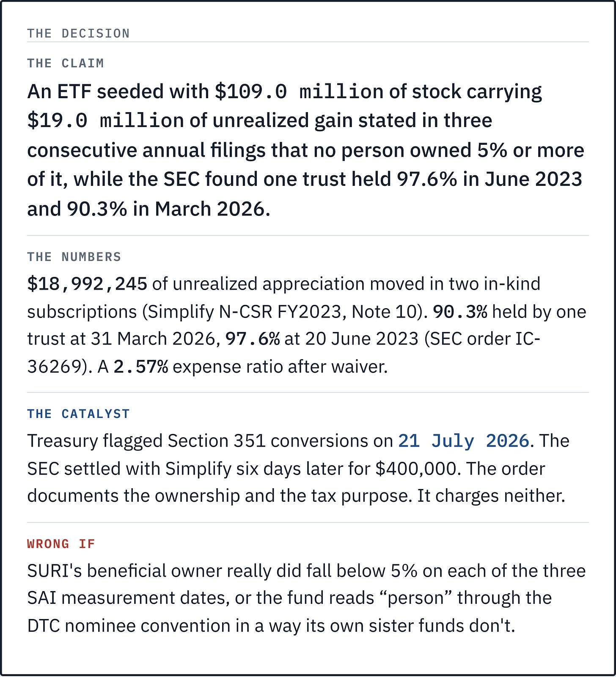Click the bold '$18,992,245' amount
616x677 pixels.
pos(87,284)
